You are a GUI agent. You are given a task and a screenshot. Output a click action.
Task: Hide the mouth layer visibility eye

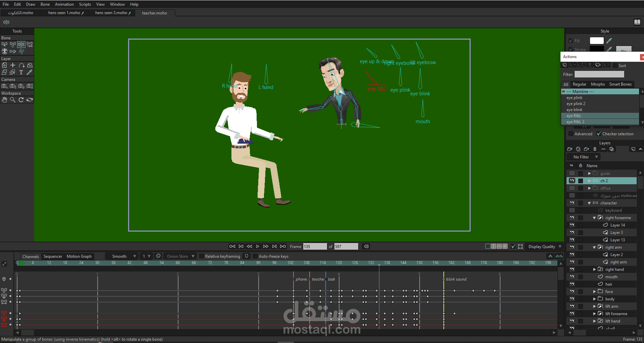click(572, 277)
